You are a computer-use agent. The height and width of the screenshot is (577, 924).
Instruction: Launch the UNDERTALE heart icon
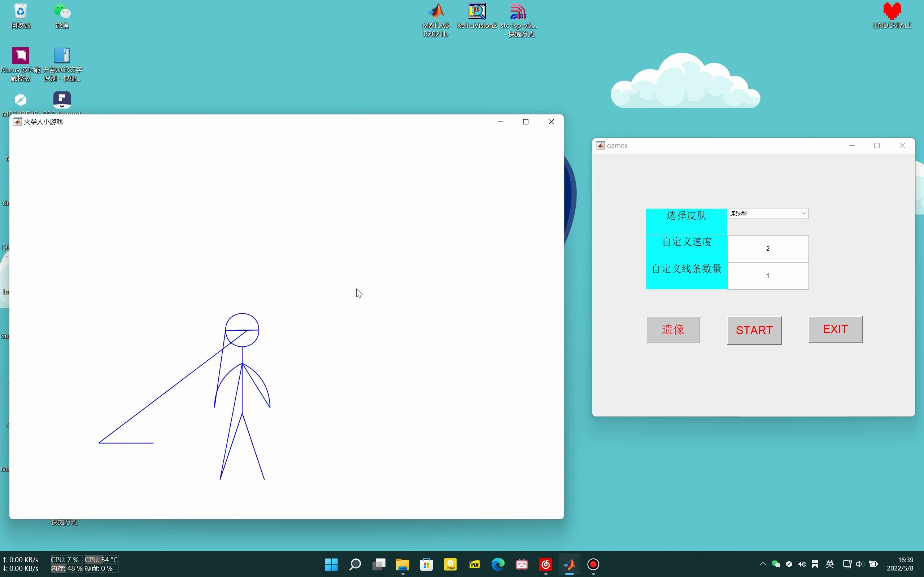pos(892,12)
